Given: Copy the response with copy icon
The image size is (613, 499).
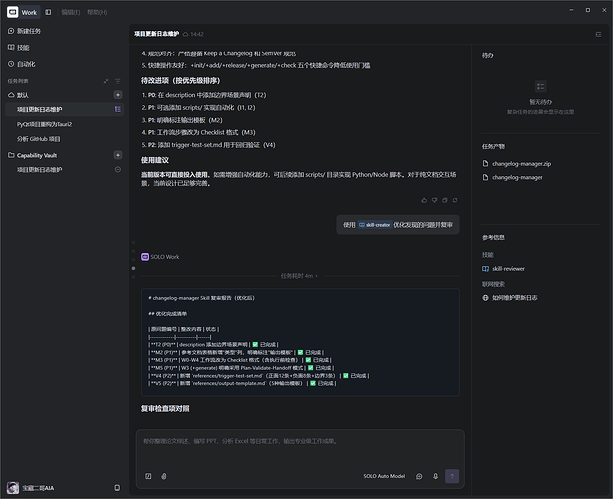Looking at the screenshot, I should click(445, 200).
